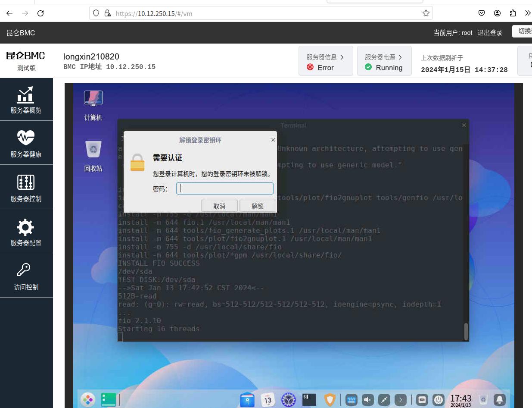Open the 服务器配置 gear sidebar item
Image resolution: width=532 pixels, height=408 pixels.
click(x=26, y=232)
